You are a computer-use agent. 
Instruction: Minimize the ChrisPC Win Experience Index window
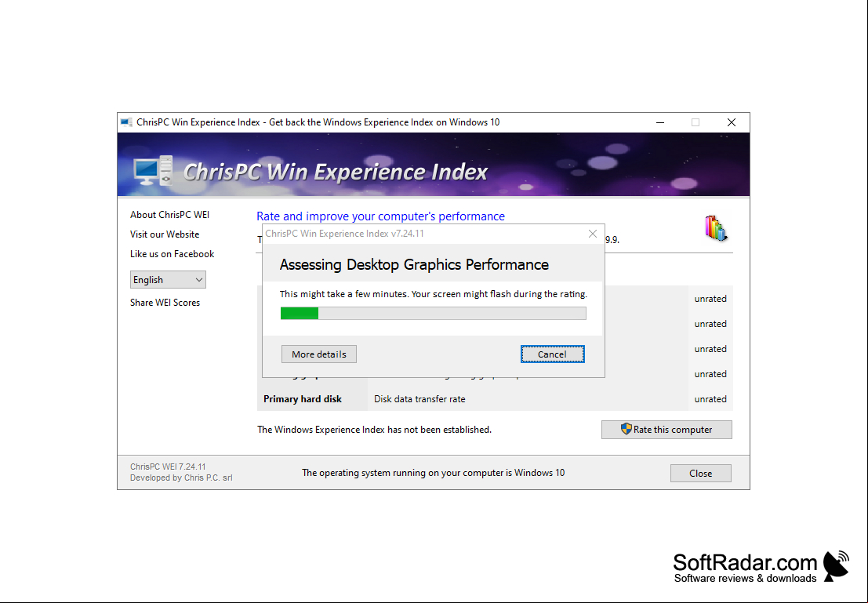660,122
